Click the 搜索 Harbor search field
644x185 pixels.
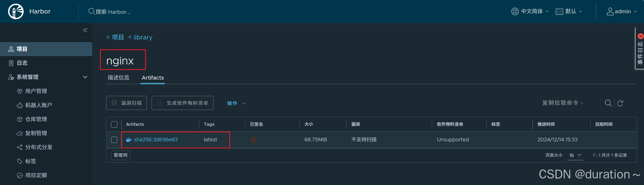112,11
